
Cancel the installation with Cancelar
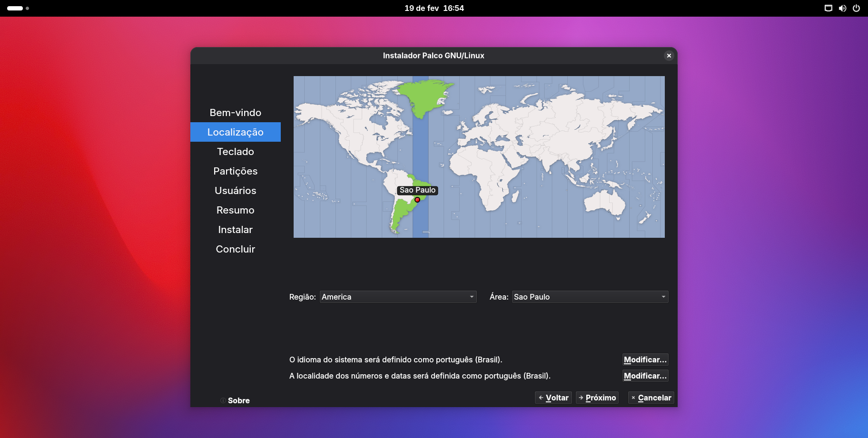tap(651, 398)
